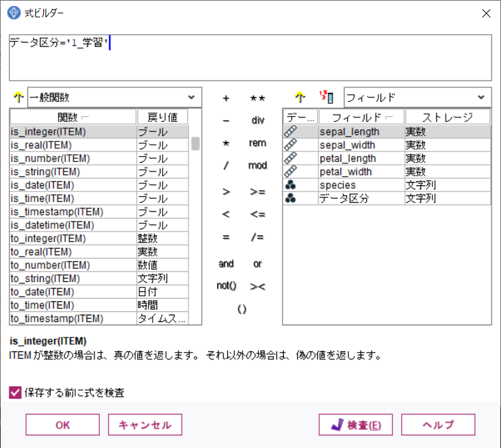Insert the /= not-equal operator
This screenshot has width=501, height=448.
(x=258, y=237)
